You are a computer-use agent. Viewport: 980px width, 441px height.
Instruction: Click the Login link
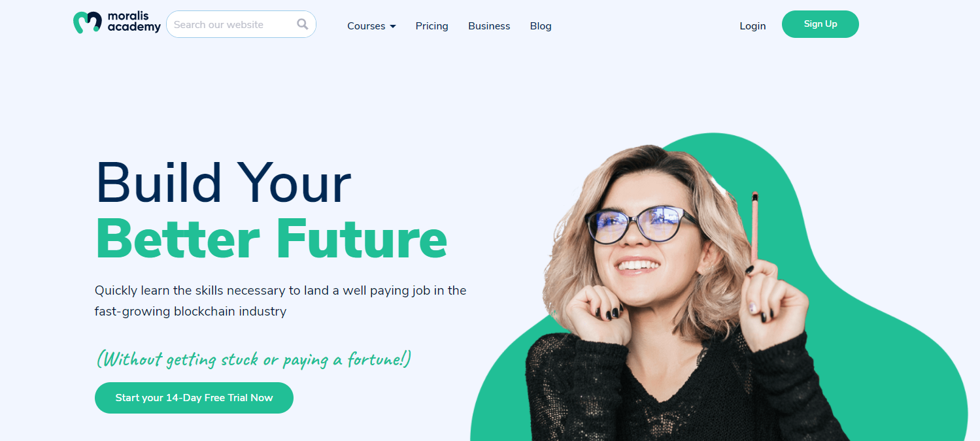point(752,26)
